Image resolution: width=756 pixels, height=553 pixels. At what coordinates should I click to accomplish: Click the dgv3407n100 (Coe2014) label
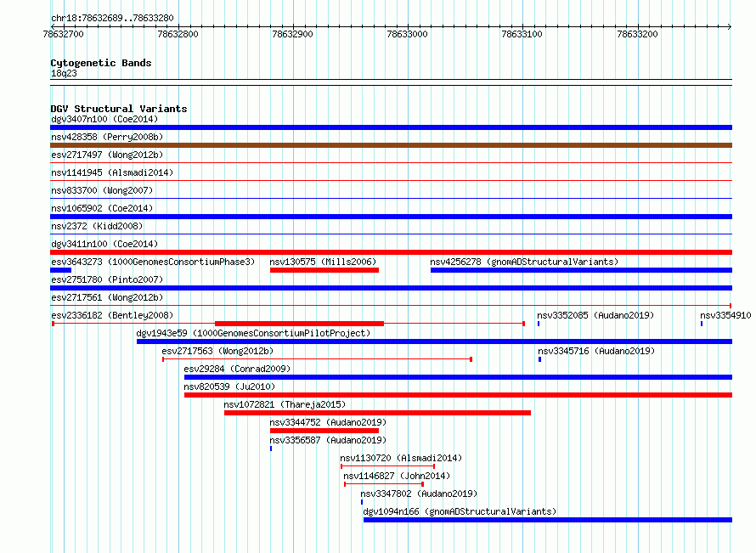tap(104, 119)
